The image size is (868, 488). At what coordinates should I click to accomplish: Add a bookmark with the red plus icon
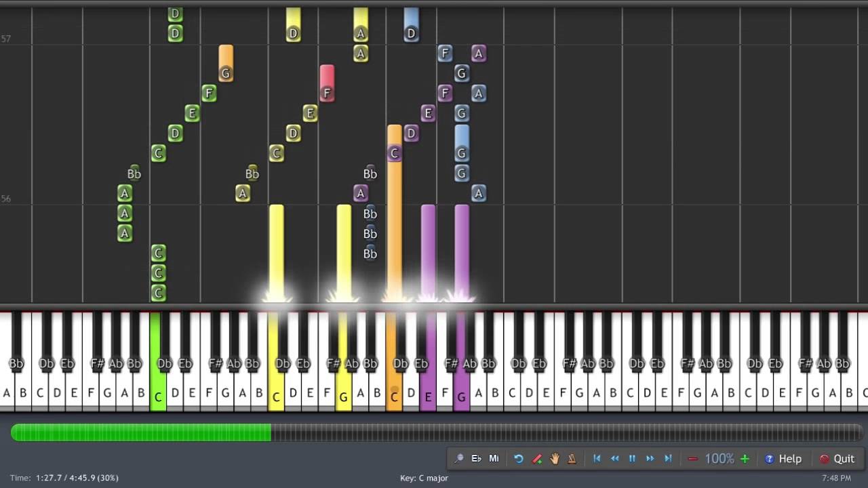(537, 459)
